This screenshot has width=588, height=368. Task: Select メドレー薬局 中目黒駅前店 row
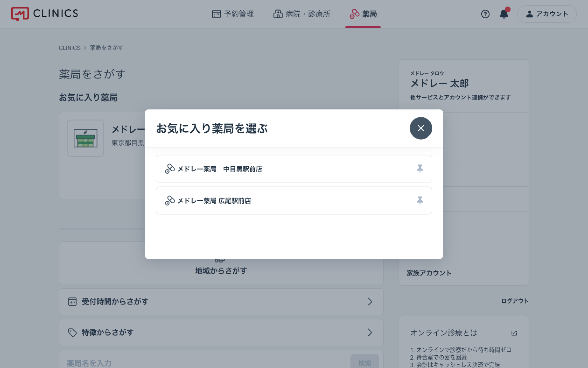click(x=294, y=169)
